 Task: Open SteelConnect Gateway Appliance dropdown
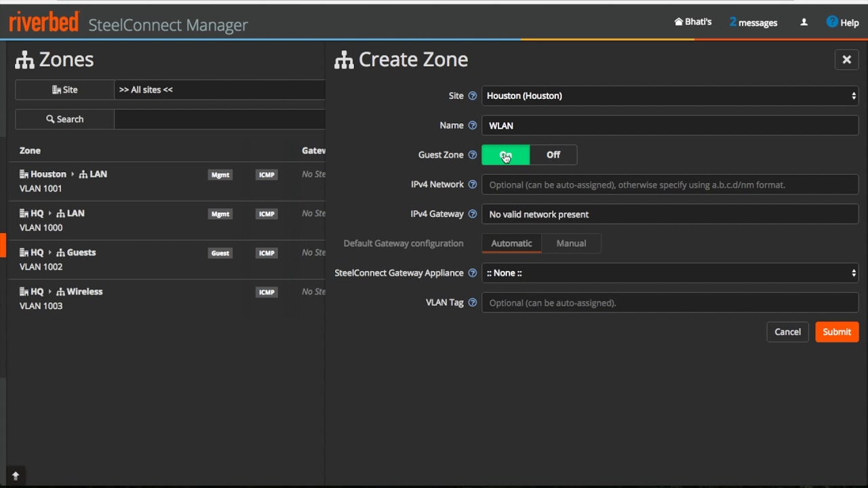pos(670,273)
